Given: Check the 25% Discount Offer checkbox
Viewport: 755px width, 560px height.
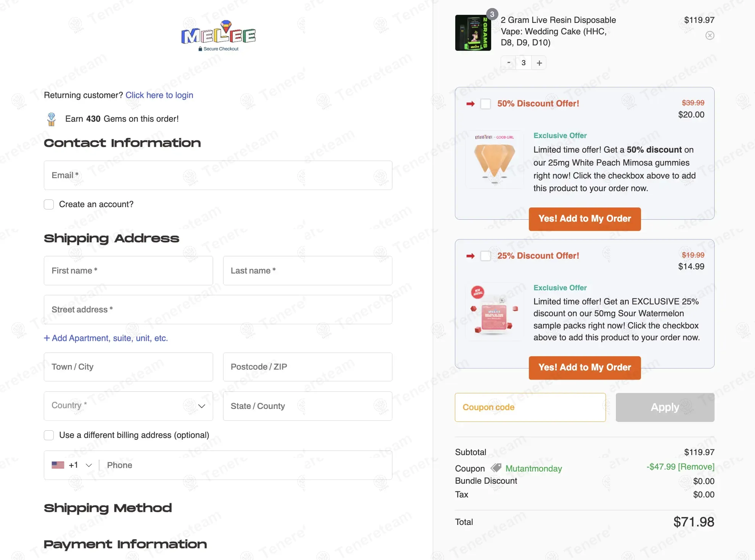Looking at the screenshot, I should [x=485, y=256].
